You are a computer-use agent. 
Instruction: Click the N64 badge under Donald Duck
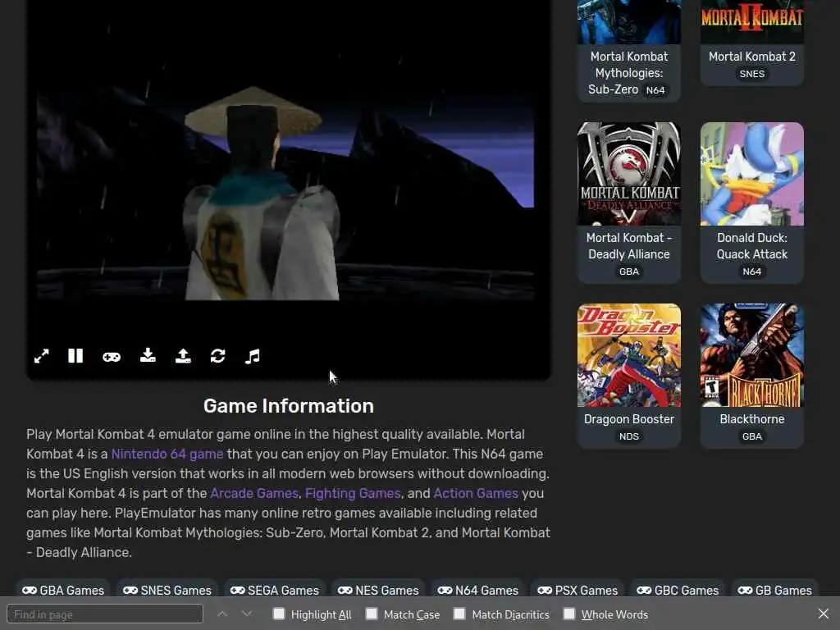[x=752, y=272]
